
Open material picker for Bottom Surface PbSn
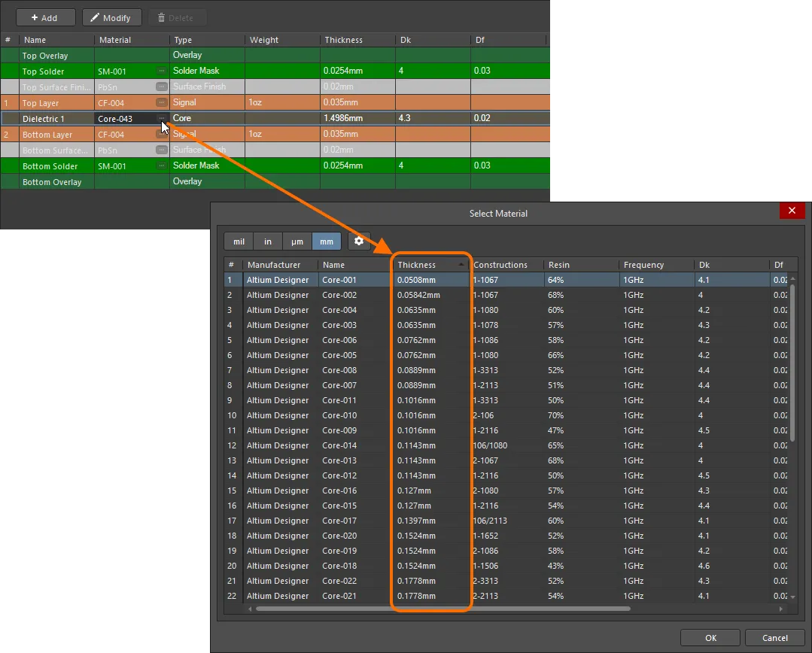click(162, 150)
